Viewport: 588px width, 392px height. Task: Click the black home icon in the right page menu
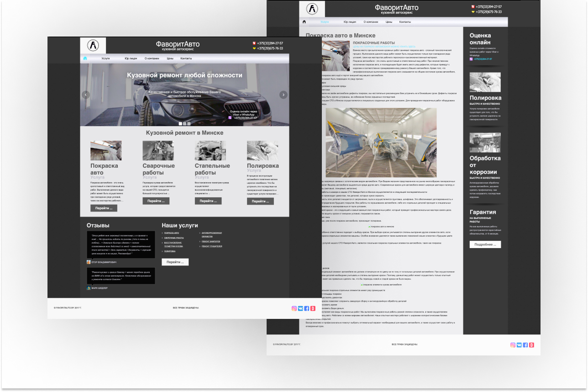(304, 22)
